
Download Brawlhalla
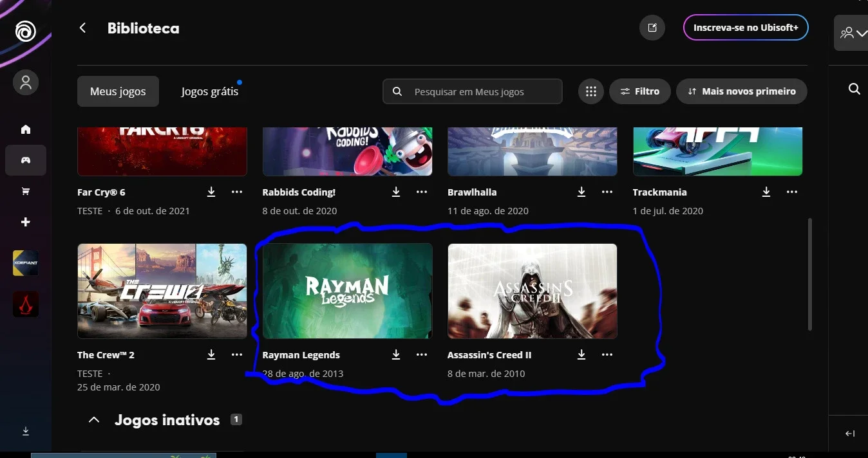click(x=581, y=192)
